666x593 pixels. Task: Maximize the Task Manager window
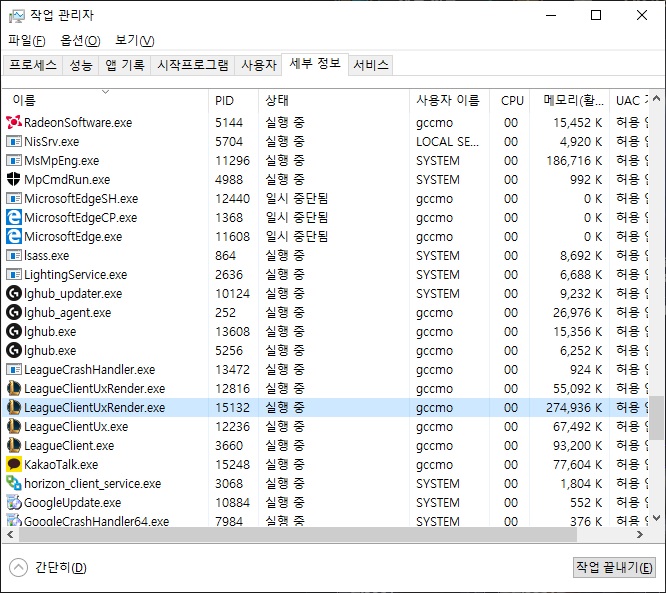point(596,15)
